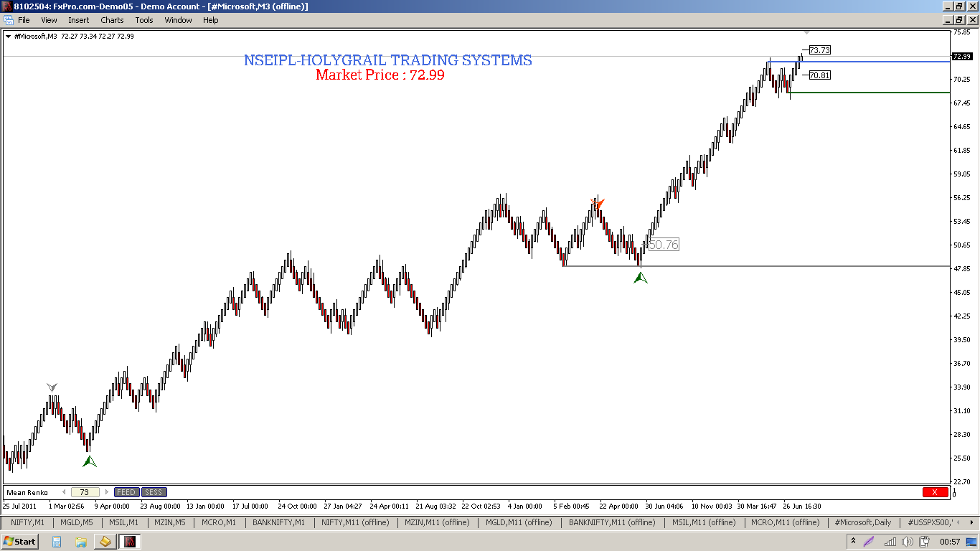Viewport: 980px width, 551px height.
Task: Click the 72.99 current price tag on the axis
Action: 961,57
